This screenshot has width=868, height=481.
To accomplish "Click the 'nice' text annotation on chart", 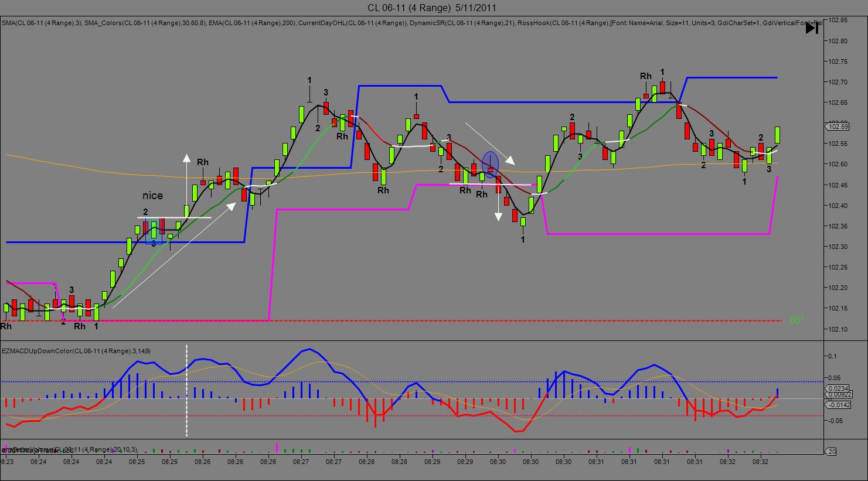I will pyautogui.click(x=152, y=196).
